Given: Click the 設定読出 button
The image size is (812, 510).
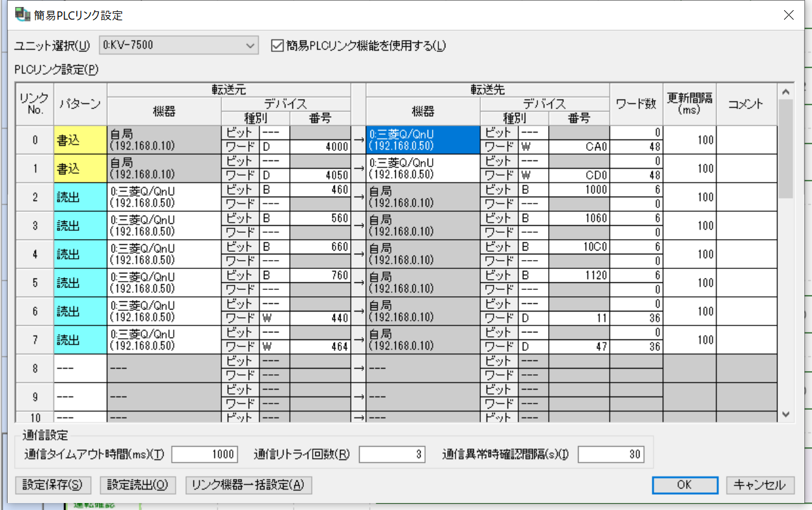Looking at the screenshot, I should (138, 485).
